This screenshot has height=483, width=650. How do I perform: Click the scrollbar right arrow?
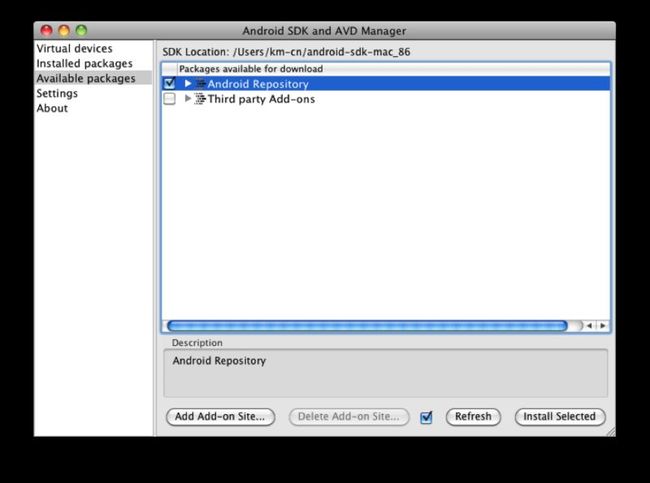click(603, 326)
